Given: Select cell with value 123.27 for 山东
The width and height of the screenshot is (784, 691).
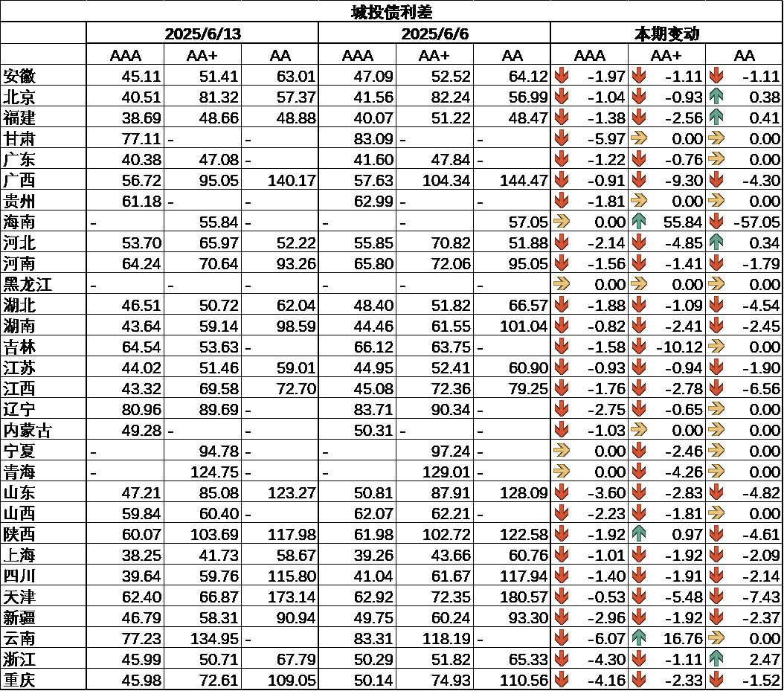Looking at the screenshot, I should pyautogui.click(x=280, y=492).
